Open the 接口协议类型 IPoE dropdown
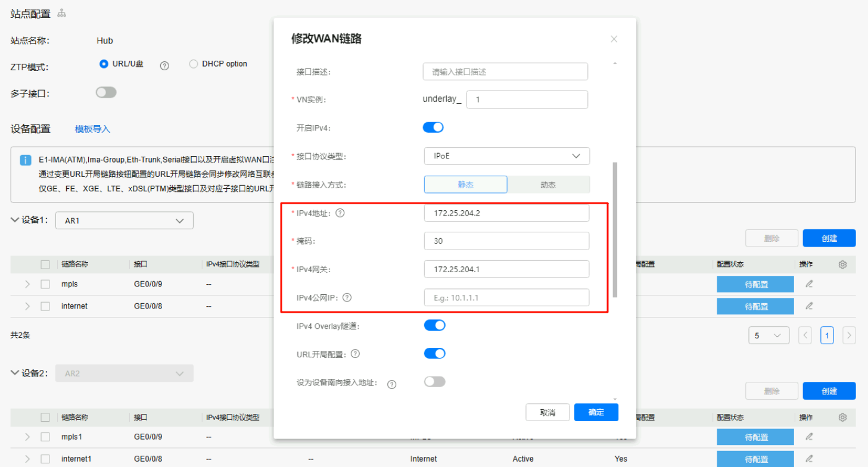This screenshot has height=467, width=868. point(506,156)
